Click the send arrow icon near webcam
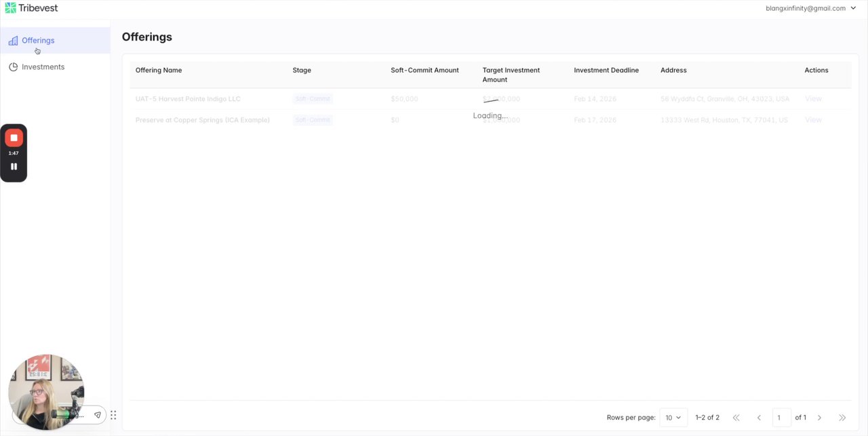Screen dimensions: 868x436 (x=98, y=415)
